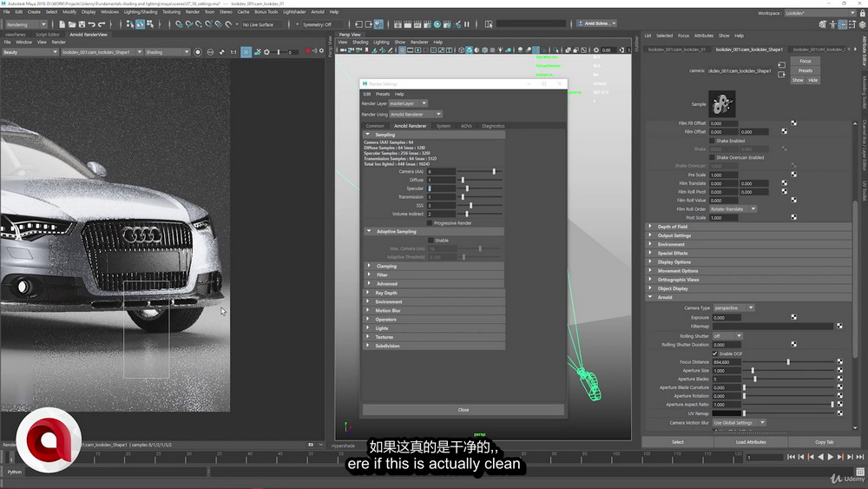
Task: Open the Rendering menu set dropdown
Action: 26,24
